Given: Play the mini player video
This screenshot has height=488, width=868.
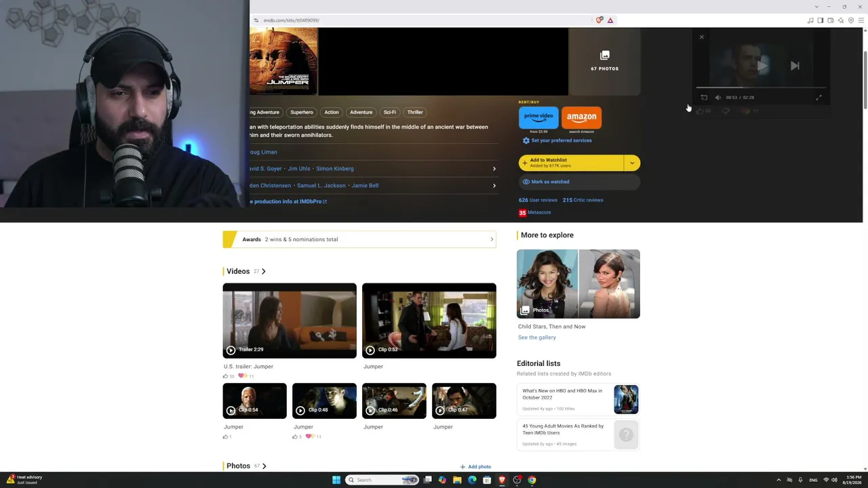Looking at the screenshot, I should point(762,66).
